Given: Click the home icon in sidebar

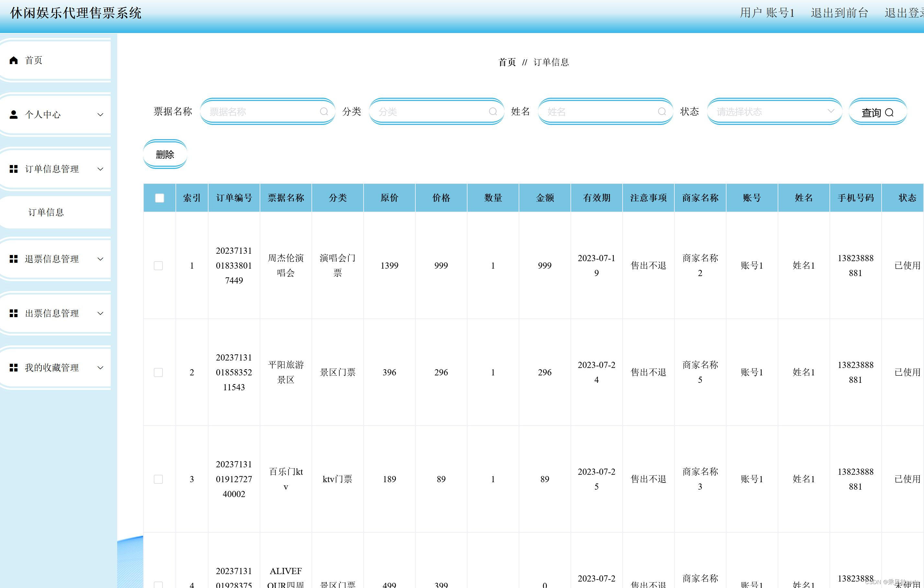Looking at the screenshot, I should tap(14, 60).
